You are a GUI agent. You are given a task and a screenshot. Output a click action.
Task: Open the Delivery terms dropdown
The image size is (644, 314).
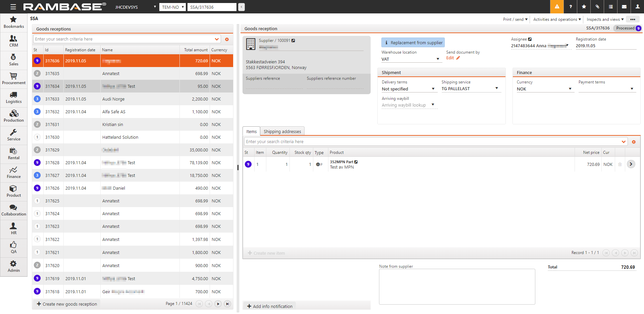[433, 89]
